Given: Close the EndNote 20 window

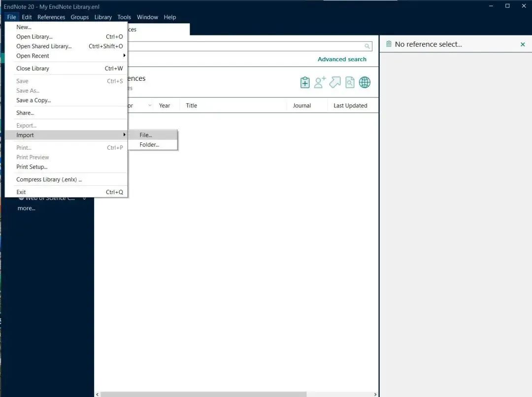Looking at the screenshot, I should [524, 6].
